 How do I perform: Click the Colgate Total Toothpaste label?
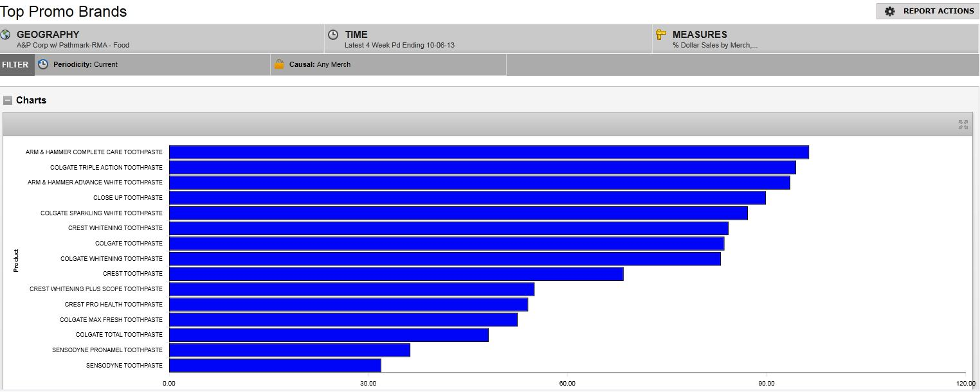[x=119, y=335]
